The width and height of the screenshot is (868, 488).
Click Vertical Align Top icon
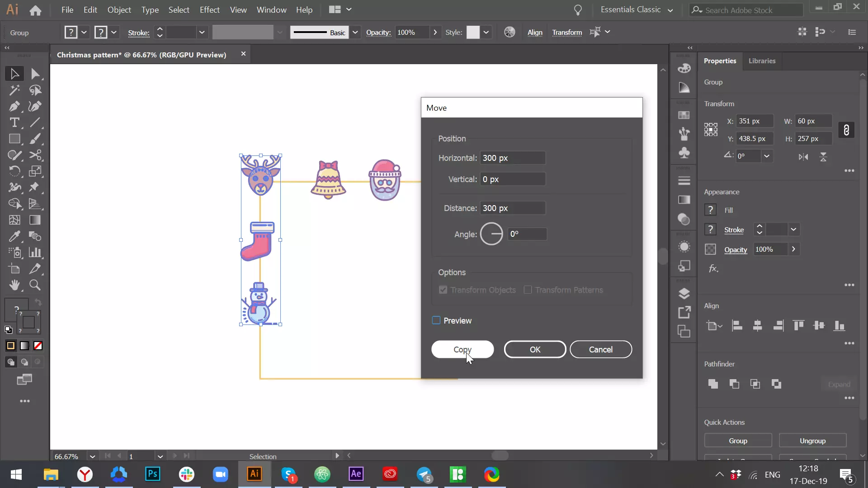pyautogui.click(x=798, y=325)
